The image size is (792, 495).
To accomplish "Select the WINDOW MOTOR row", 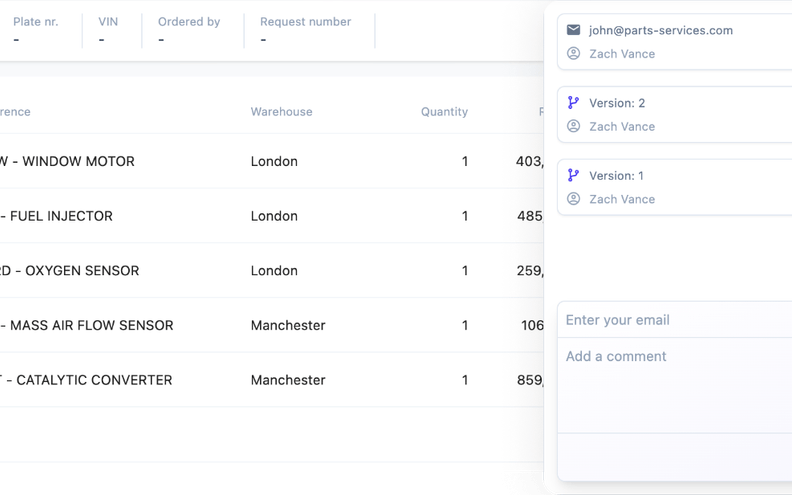I will 272,161.
